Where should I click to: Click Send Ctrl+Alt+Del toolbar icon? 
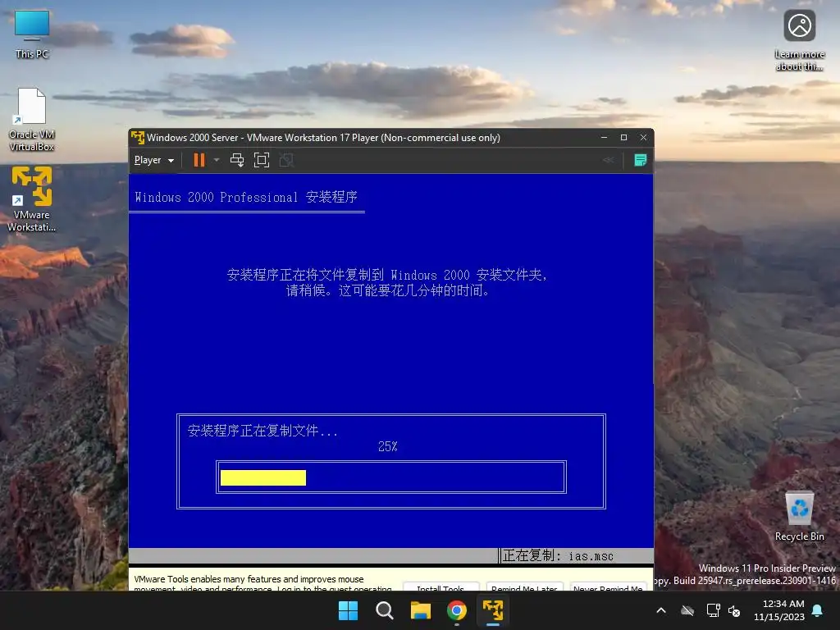coord(237,160)
